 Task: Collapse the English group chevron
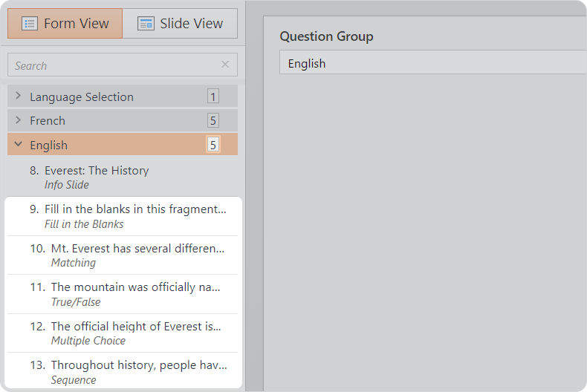click(x=19, y=145)
